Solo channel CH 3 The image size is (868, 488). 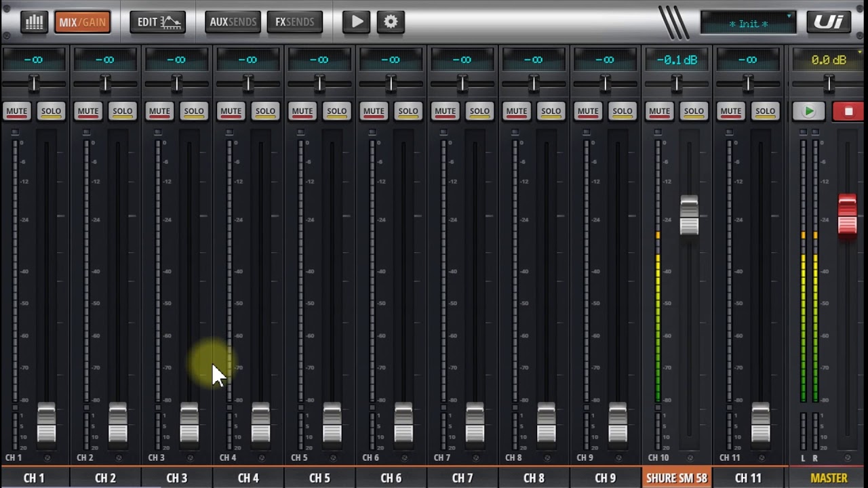pos(194,111)
